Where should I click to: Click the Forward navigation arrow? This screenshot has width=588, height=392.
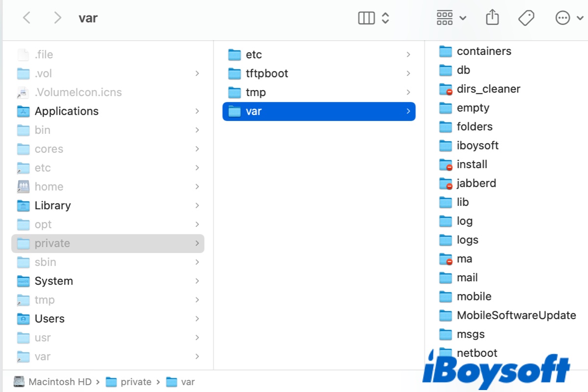(57, 18)
